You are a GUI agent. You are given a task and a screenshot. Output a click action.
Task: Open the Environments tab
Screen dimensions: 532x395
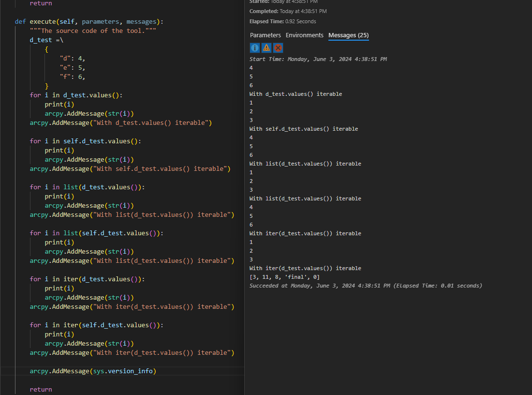pos(304,35)
